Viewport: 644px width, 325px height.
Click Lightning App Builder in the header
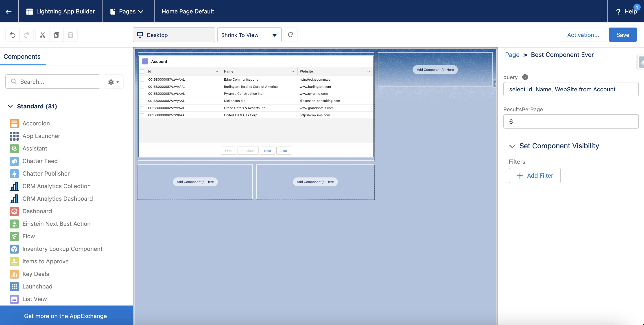point(60,11)
